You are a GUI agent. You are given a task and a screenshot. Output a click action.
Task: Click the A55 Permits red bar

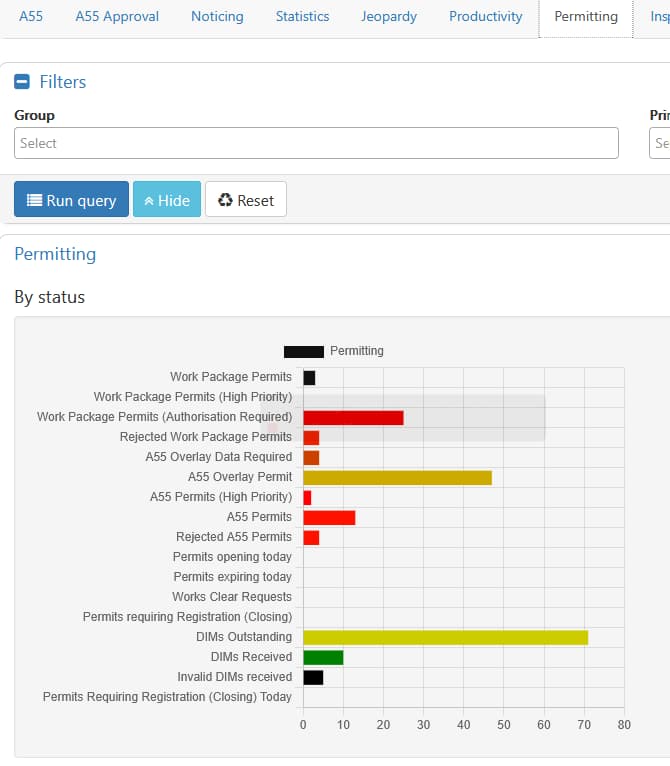point(329,517)
